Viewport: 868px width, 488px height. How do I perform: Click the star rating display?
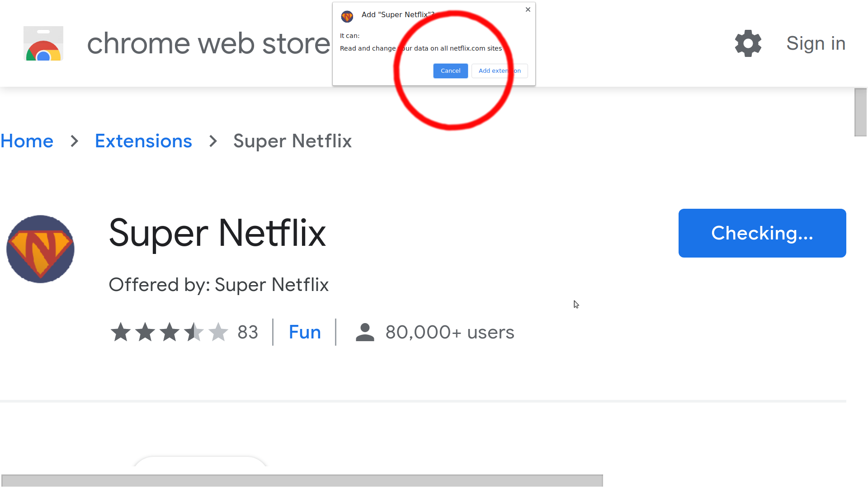coord(170,332)
